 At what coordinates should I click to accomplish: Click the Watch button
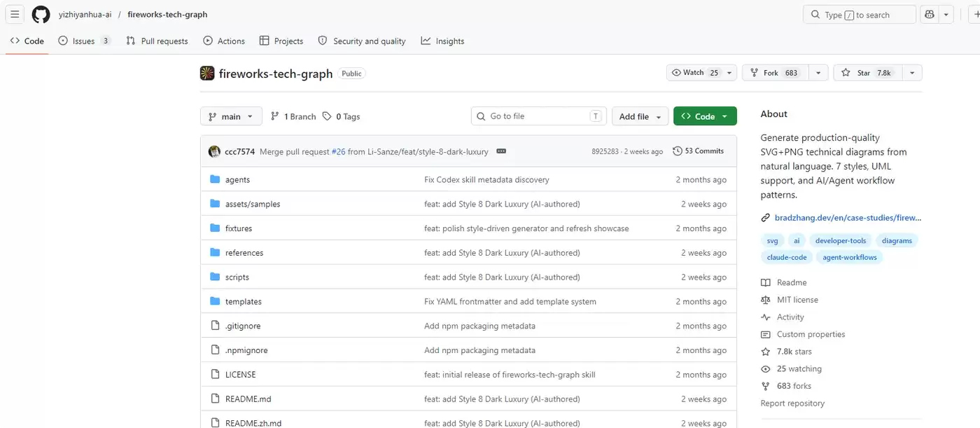695,73
